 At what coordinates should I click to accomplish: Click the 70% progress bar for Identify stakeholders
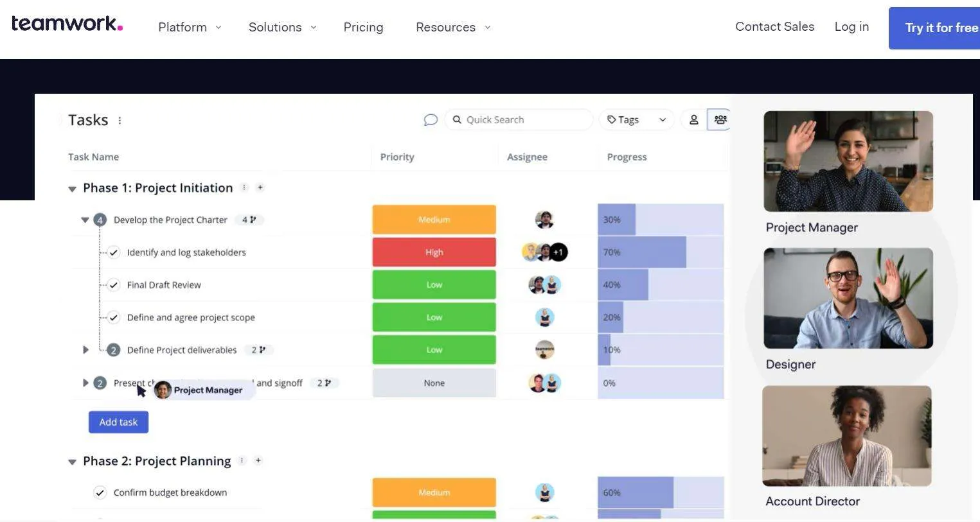click(x=661, y=252)
